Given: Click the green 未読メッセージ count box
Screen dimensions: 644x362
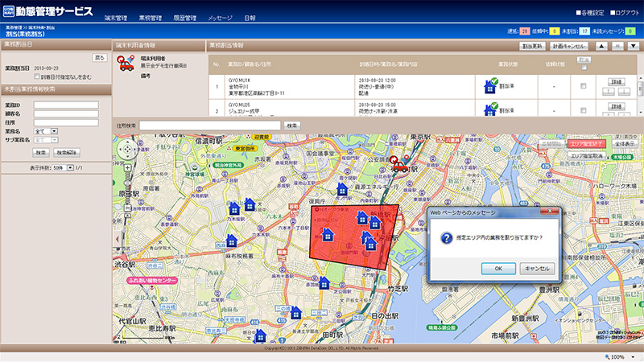Looking at the screenshot, I should pos(630,31).
